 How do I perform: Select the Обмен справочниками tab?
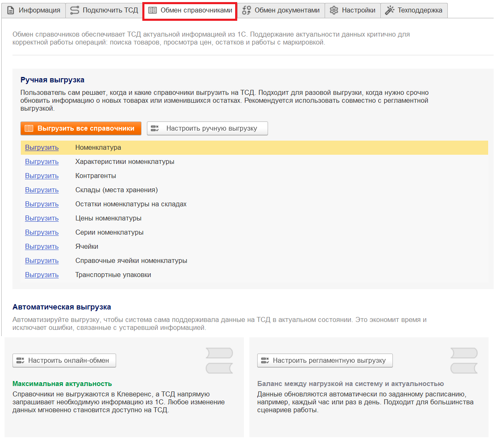[x=190, y=10]
